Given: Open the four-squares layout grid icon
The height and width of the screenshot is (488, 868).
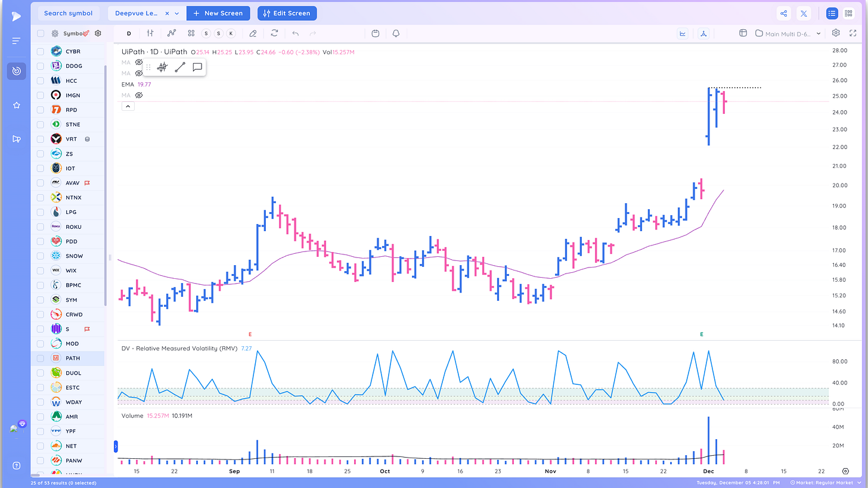Looking at the screenshot, I should point(191,33).
